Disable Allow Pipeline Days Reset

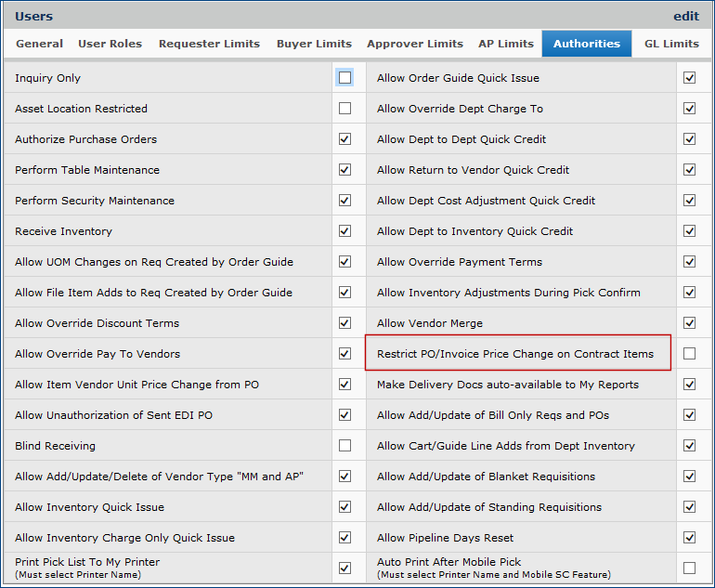pyautogui.click(x=689, y=538)
